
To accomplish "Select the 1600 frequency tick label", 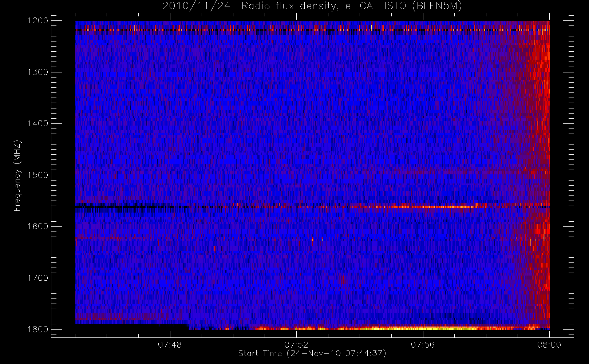I will pyautogui.click(x=38, y=226).
